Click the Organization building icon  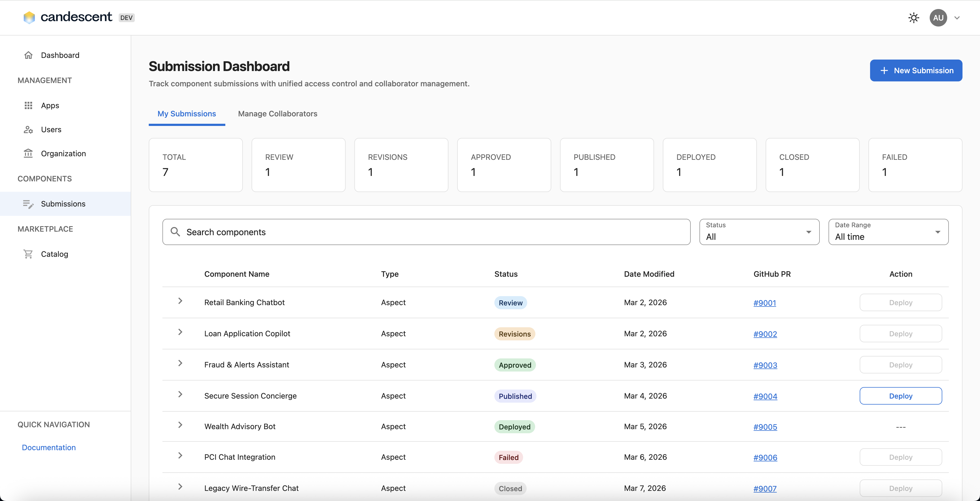28,154
